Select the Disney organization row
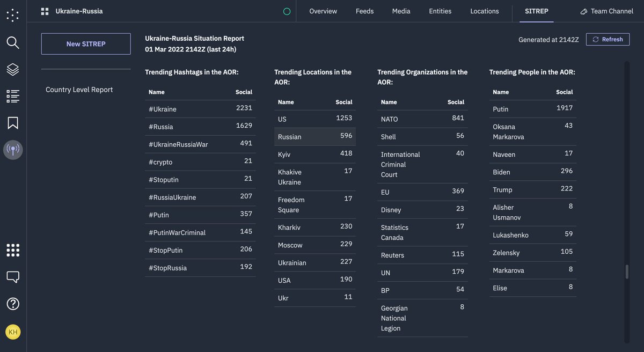The image size is (644, 352). (x=422, y=210)
